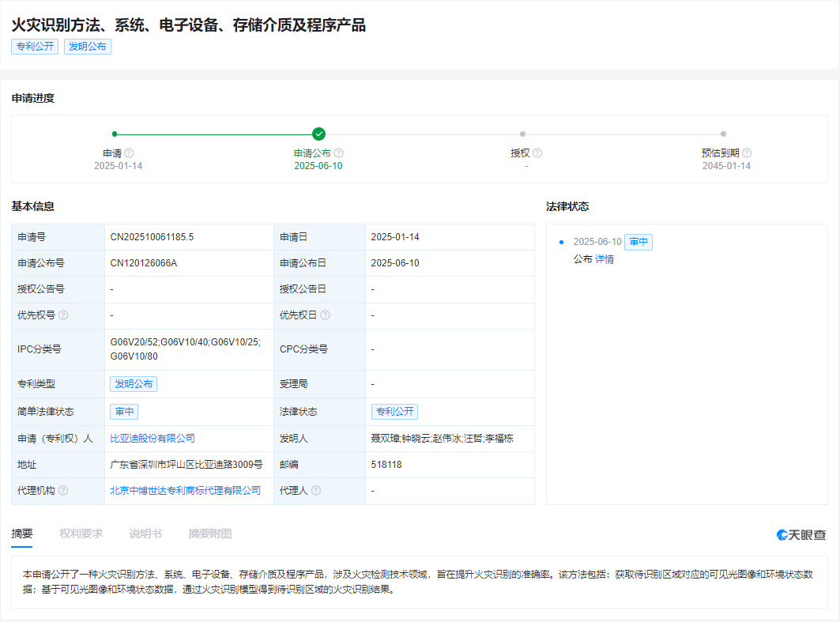840x622 pixels.
Task: Switch to the 权利要求 tab
Action: (x=81, y=533)
